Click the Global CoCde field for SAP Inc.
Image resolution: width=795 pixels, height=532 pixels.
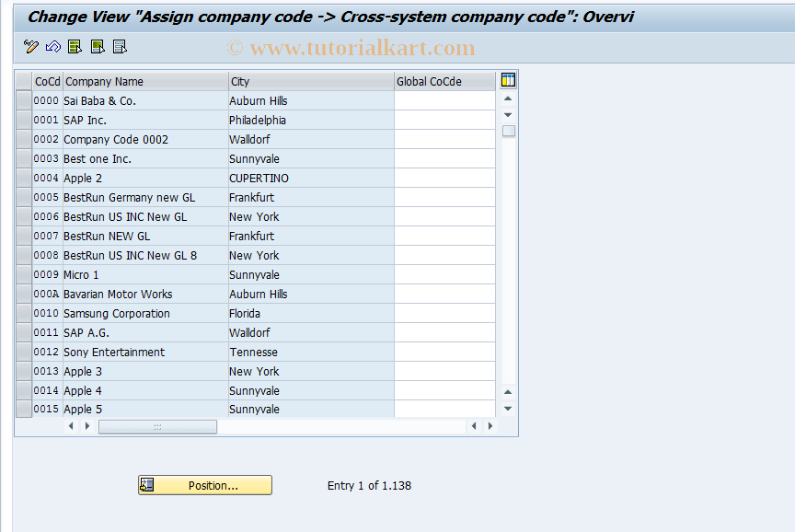[x=445, y=120]
